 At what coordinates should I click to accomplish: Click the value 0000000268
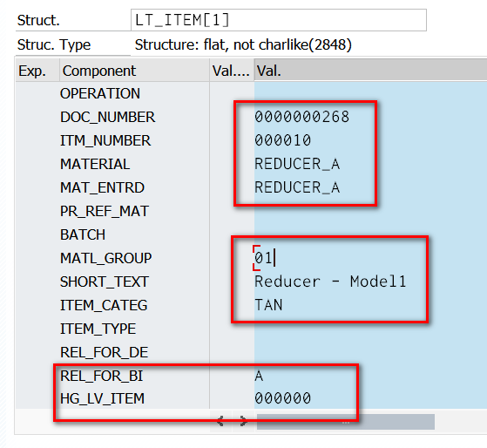pos(302,117)
